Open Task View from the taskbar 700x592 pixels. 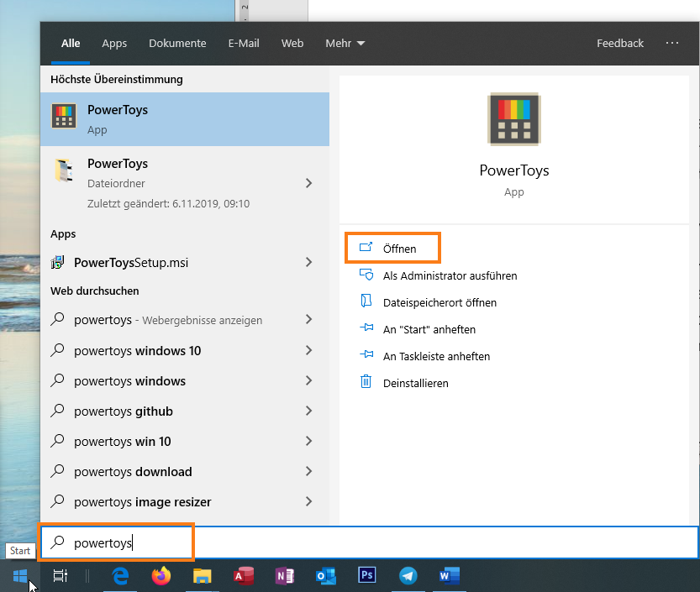click(x=61, y=576)
